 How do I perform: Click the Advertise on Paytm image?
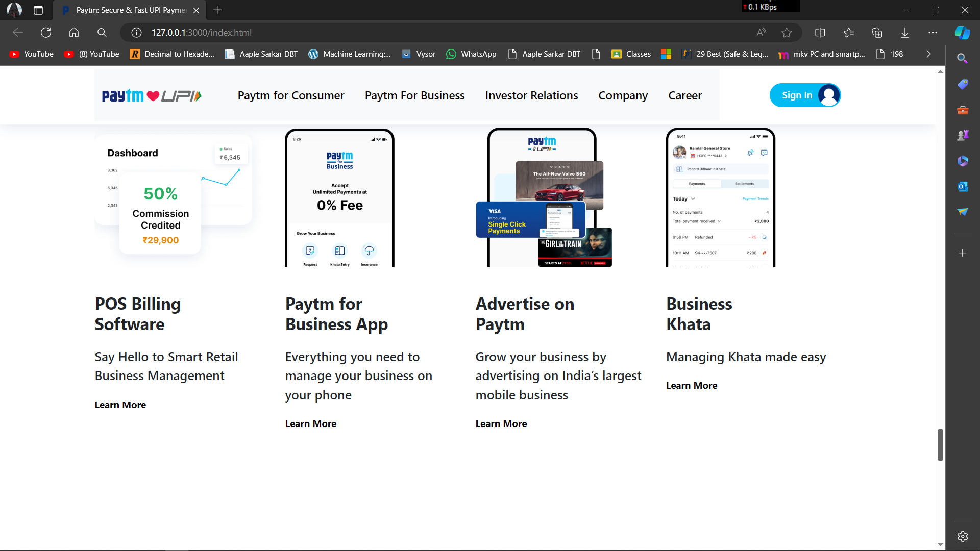click(544, 198)
